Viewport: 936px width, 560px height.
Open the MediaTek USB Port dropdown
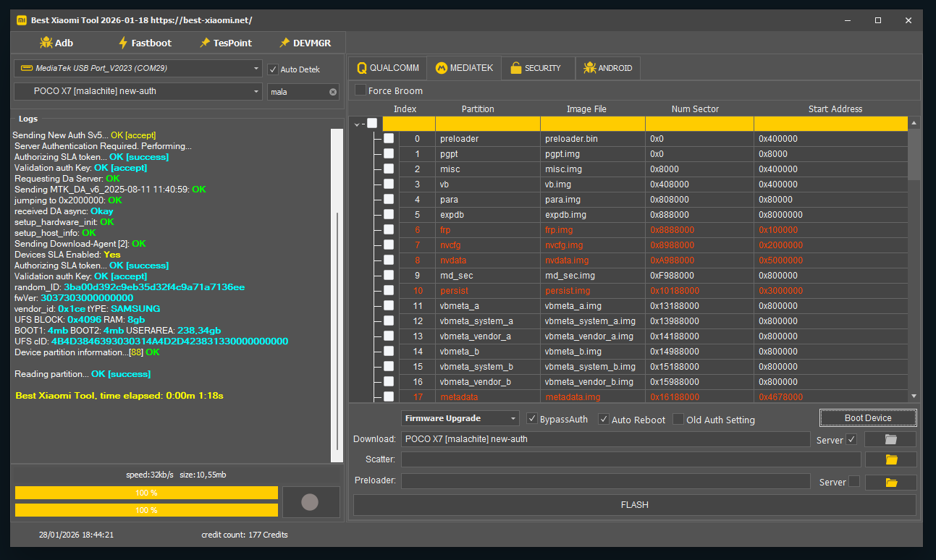(257, 69)
